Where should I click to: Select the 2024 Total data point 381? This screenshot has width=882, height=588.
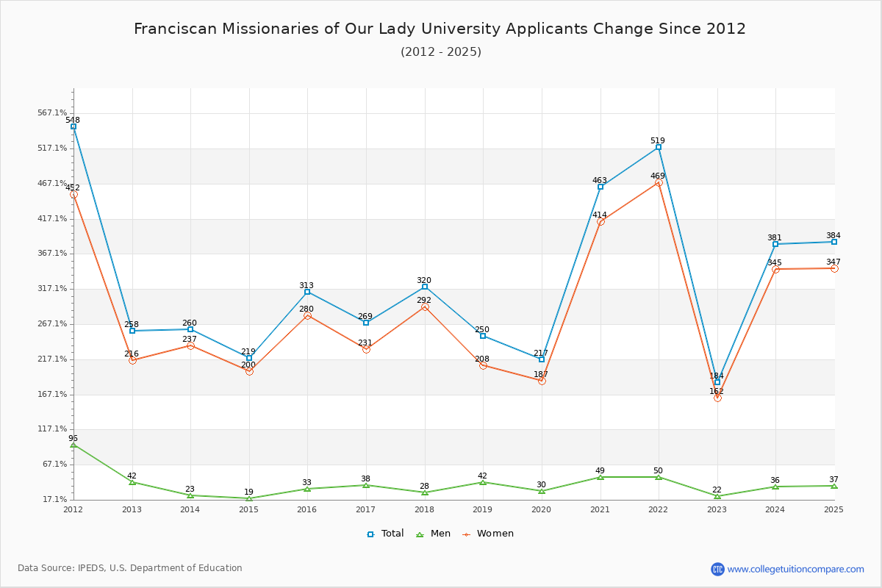click(775, 244)
